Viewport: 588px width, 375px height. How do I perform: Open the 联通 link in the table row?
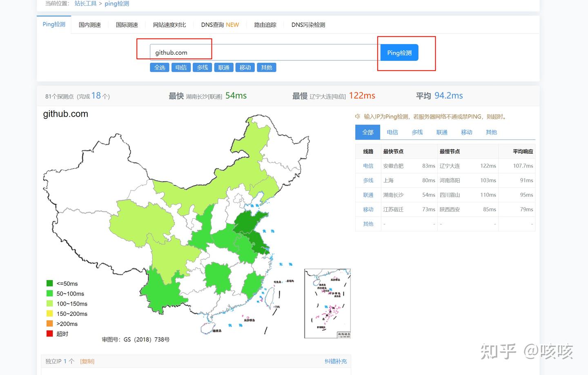[368, 195]
